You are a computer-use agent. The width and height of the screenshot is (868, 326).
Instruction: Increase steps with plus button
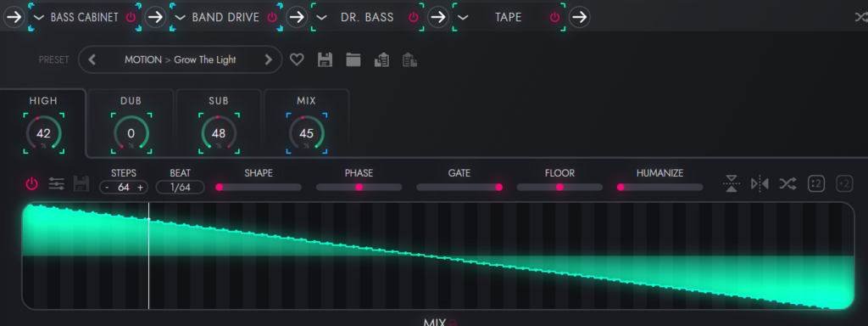(140, 188)
